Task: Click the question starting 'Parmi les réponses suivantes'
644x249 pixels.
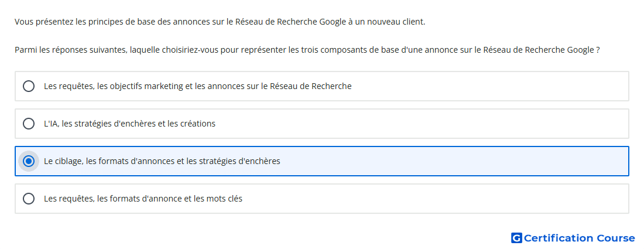Action: click(307, 50)
